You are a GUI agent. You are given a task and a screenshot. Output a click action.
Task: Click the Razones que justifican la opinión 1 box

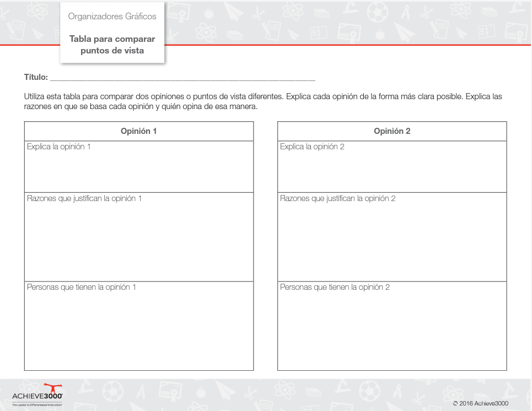coord(139,237)
